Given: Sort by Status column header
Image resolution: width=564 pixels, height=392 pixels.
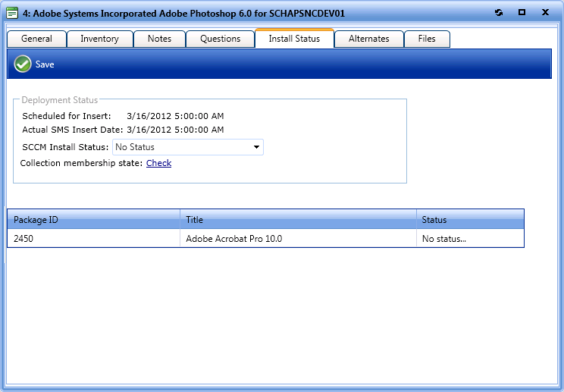Looking at the screenshot, I should (x=470, y=219).
